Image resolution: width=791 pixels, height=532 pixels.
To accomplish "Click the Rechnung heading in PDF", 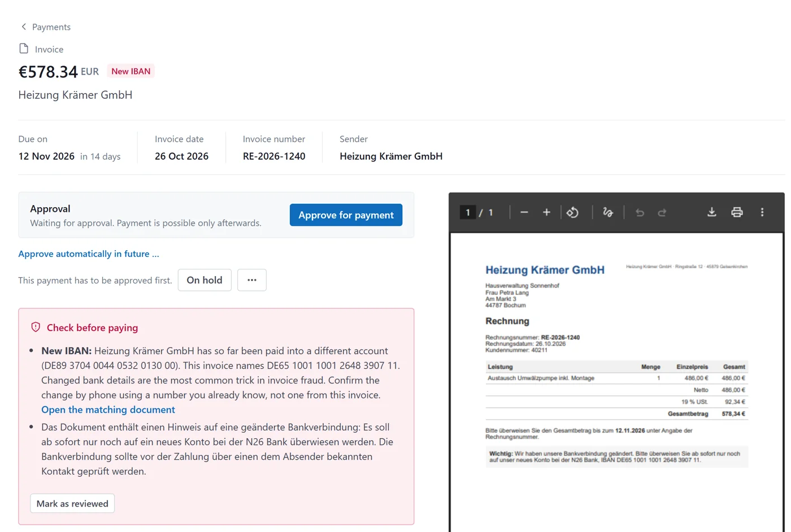I will (507, 321).
